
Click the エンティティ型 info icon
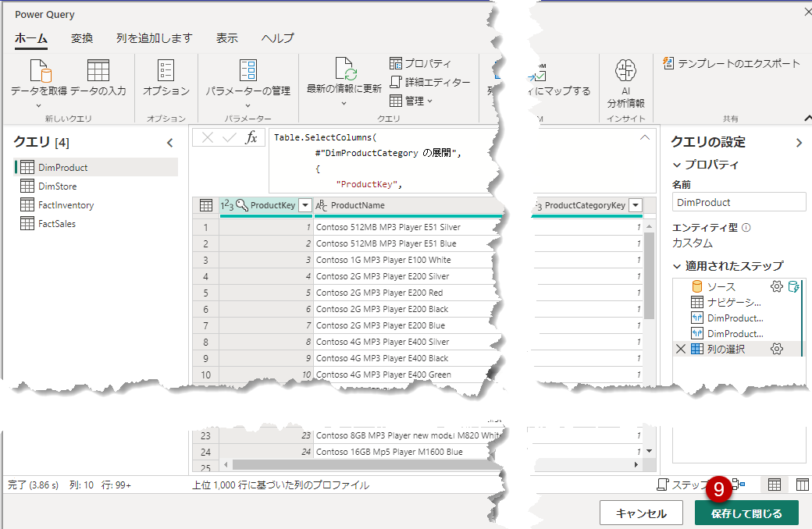click(x=746, y=227)
